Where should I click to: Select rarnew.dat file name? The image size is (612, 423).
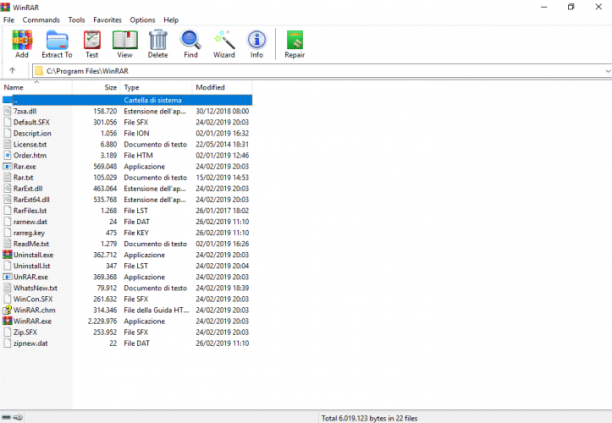coord(30,222)
